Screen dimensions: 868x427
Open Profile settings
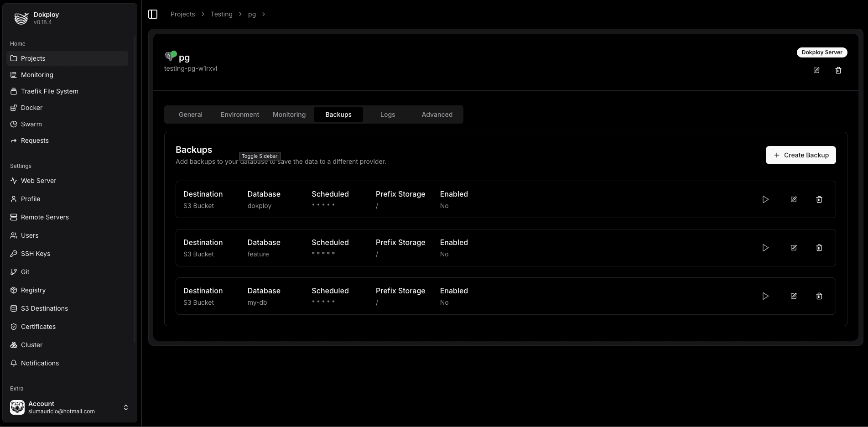(68, 199)
